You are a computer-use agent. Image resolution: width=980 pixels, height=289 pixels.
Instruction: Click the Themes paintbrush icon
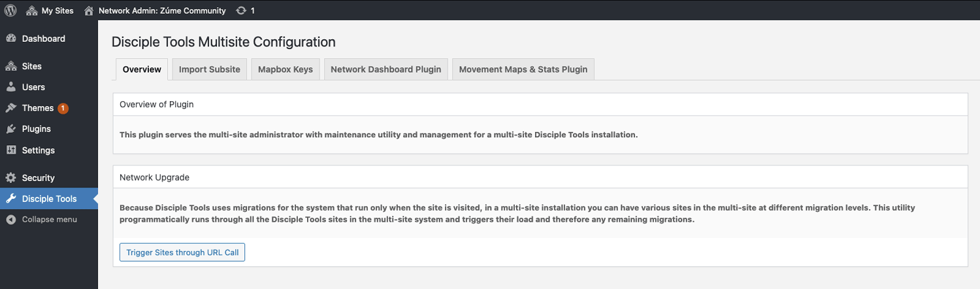point(10,108)
